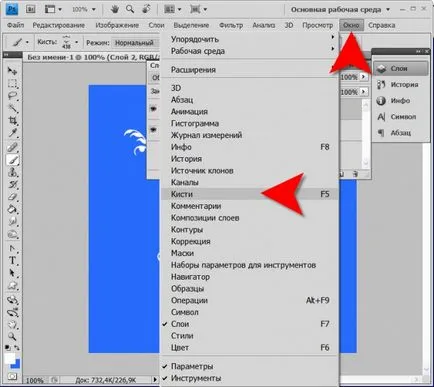Open the History collapsed panel
Screen dimensions: 434x387
[399, 85]
